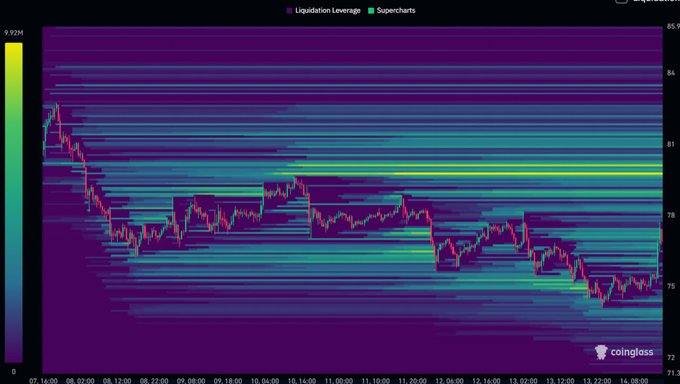Click the '08, 12:00' time axis label
The width and height of the screenshot is (680, 384).
click(117, 381)
